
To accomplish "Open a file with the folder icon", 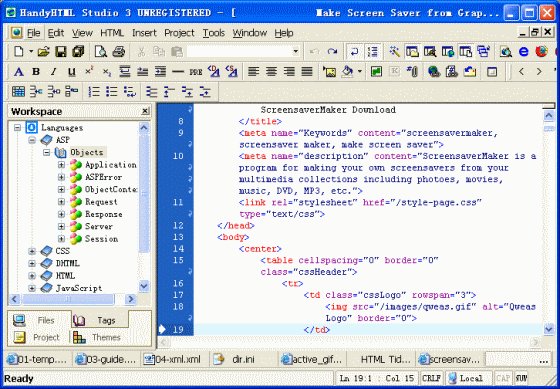I will tap(44, 52).
